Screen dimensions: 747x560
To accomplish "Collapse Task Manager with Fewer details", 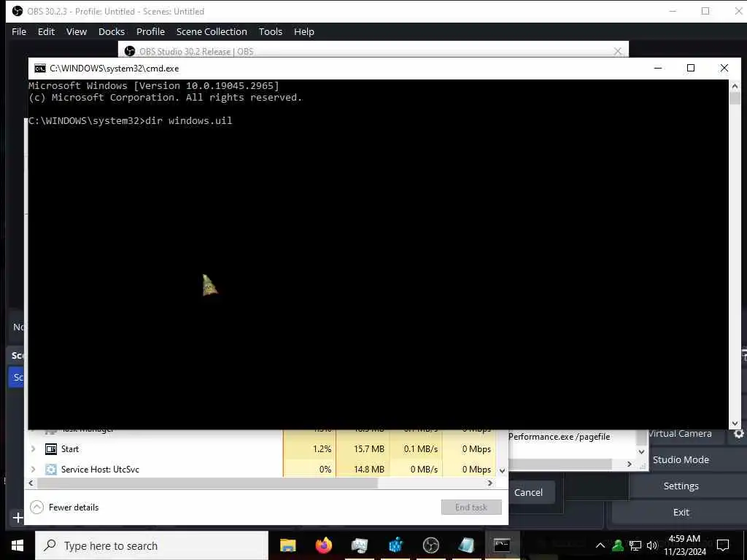I will 64,507.
